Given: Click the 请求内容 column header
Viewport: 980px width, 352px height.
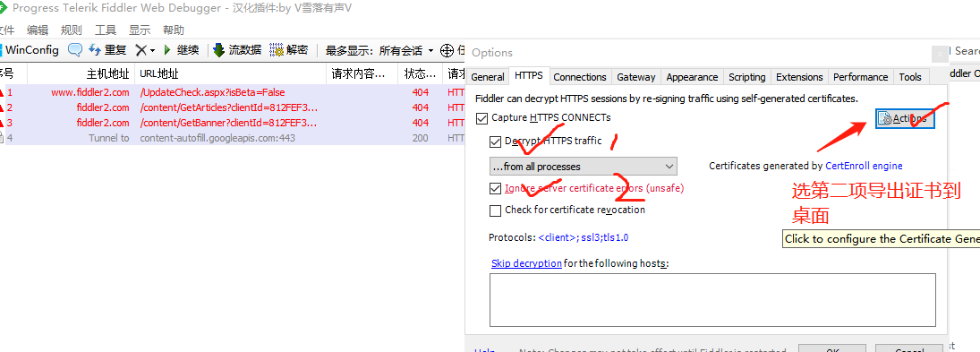Looking at the screenshot, I should (x=362, y=73).
